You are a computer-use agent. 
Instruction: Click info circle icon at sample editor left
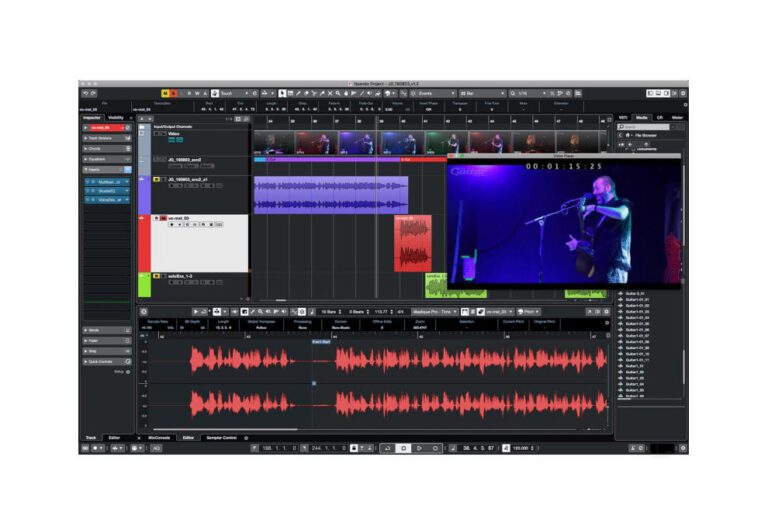point(144,311)
